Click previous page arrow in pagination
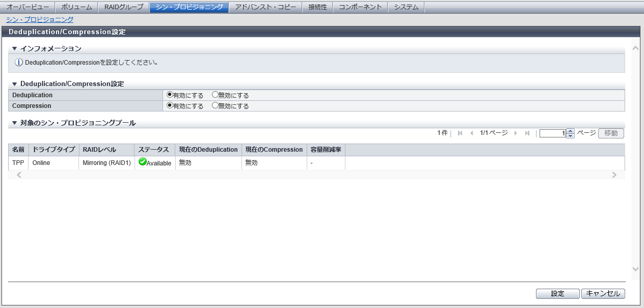The height and width of the screenshot is (308, 644). tap(471, 133)
